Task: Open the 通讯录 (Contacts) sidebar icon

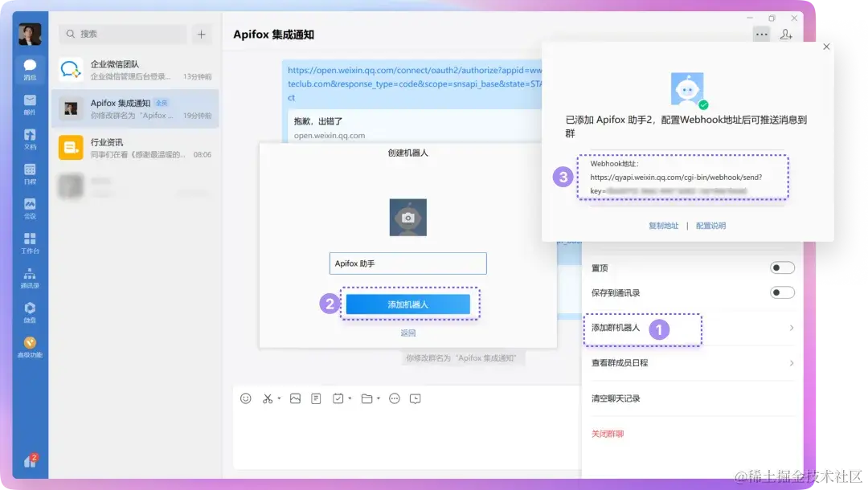Action: [x=30, y=278]
